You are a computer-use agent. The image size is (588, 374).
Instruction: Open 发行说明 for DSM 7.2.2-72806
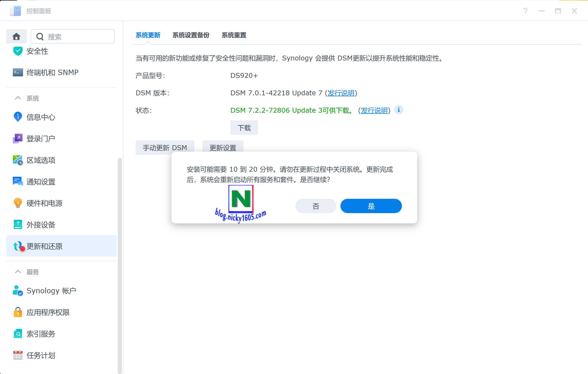point(374,110)
